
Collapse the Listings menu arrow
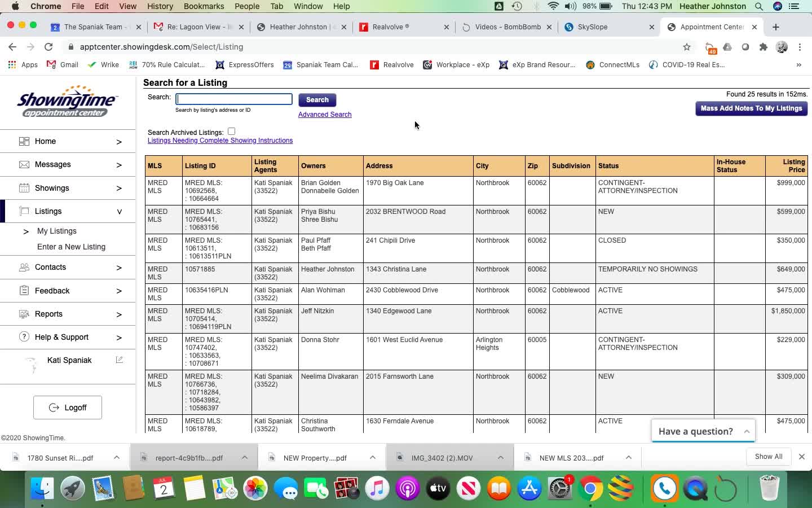119,212
